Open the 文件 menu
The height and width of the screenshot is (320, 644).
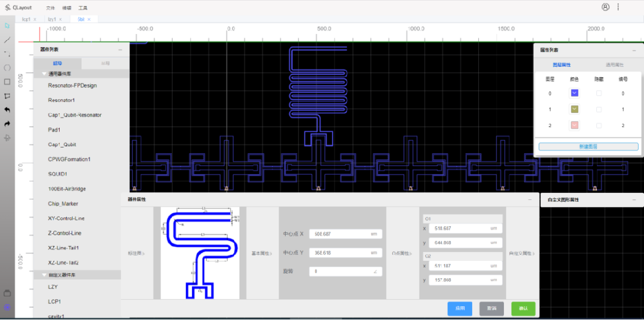coord(51,8)
